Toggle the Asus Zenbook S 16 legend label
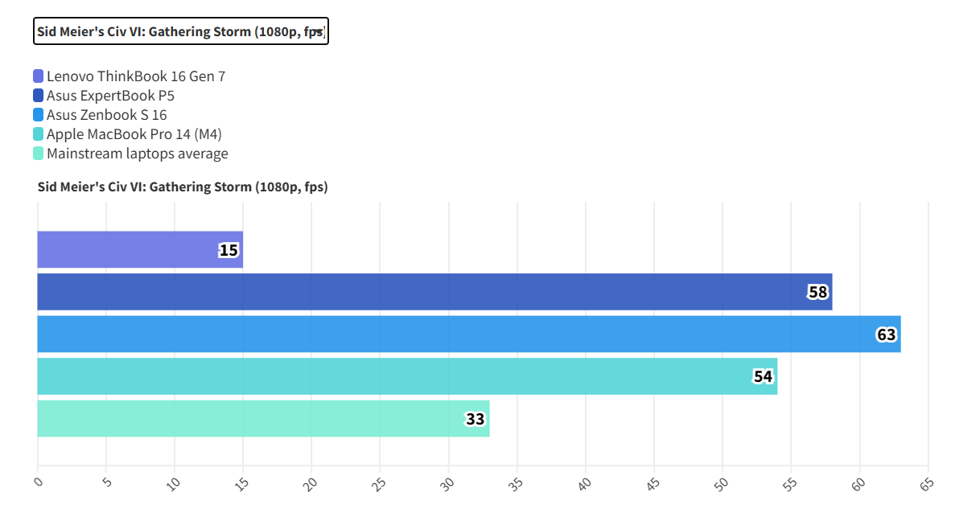980x509 pixels. click(x=107, y=115)
